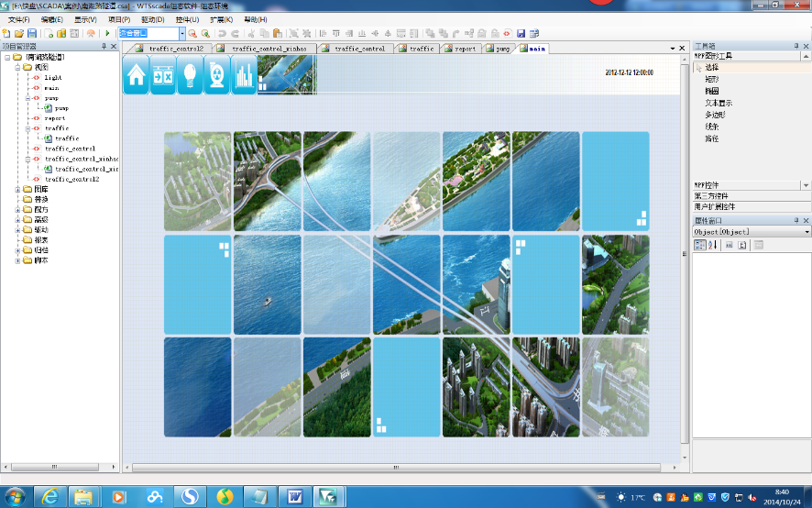This screenshot has height=508, width=812.
Task: Select the 线条 line tool
Action: pos(711,127)
